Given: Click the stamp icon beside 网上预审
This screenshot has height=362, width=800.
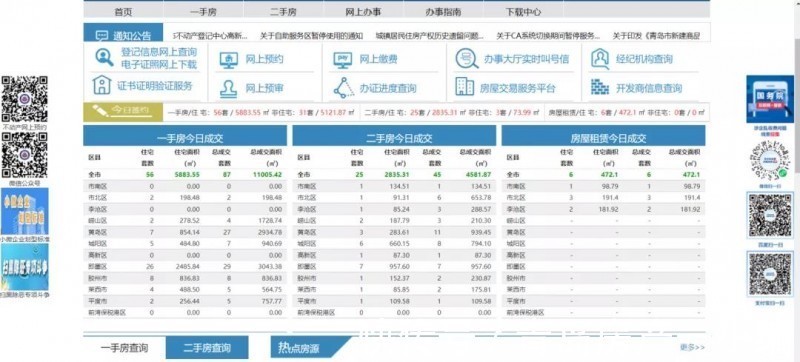Looking at the screenshot, I should [x=228, y=88].
